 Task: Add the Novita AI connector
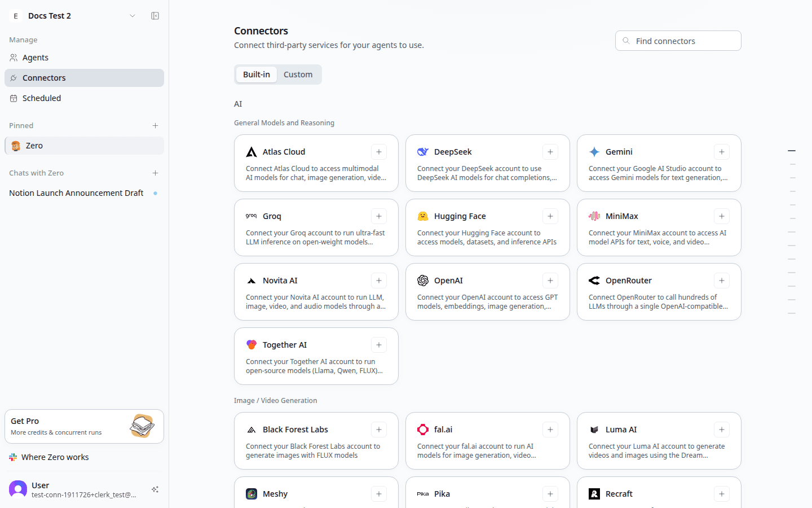coord(379,281)
